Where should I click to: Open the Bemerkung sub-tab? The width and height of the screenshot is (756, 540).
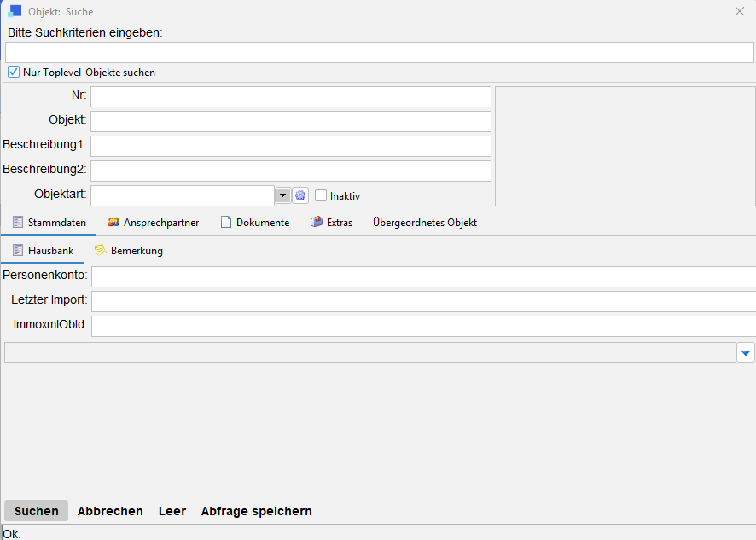128,251
